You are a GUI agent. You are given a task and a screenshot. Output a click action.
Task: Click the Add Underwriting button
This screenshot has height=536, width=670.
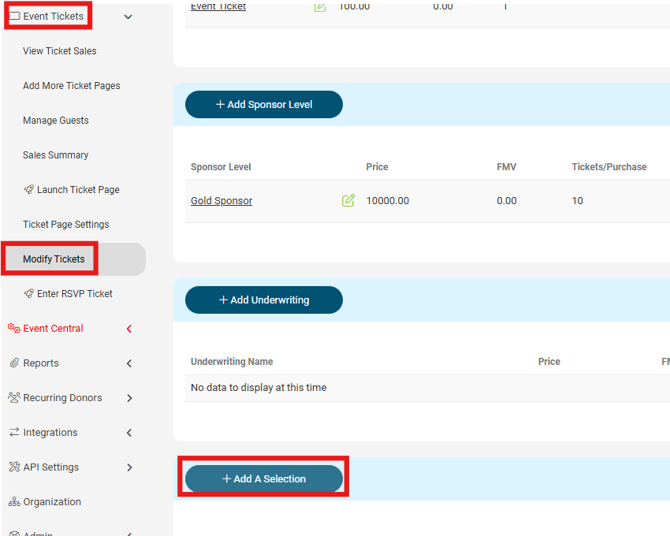(x=264, y=300)
